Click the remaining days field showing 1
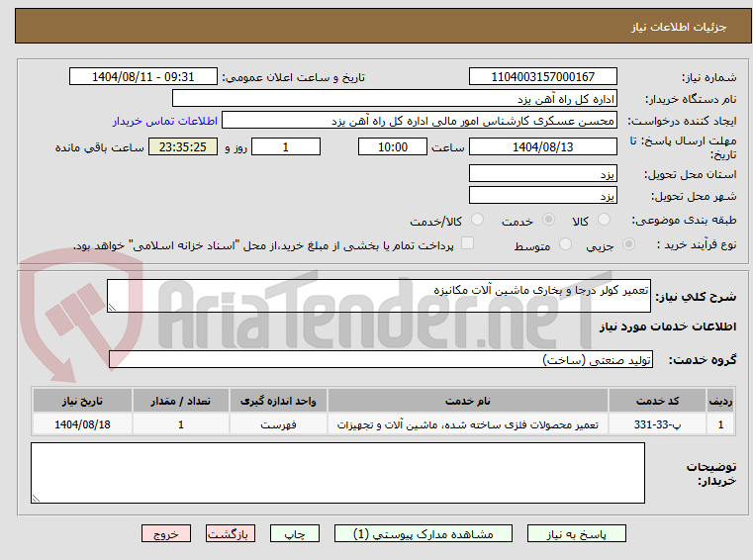 click(x=286, y=146)
